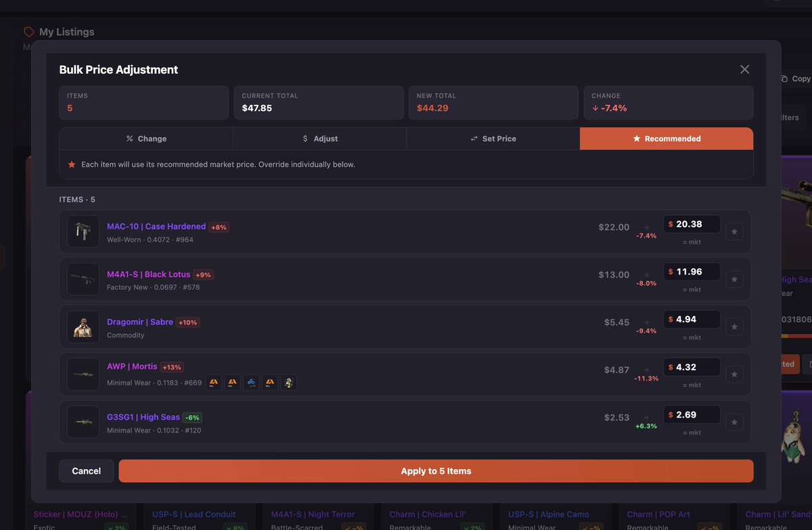Edit Dragomir Sabre price field showing 4.94
Screen dimensions: 812x530
coord(692,319)
